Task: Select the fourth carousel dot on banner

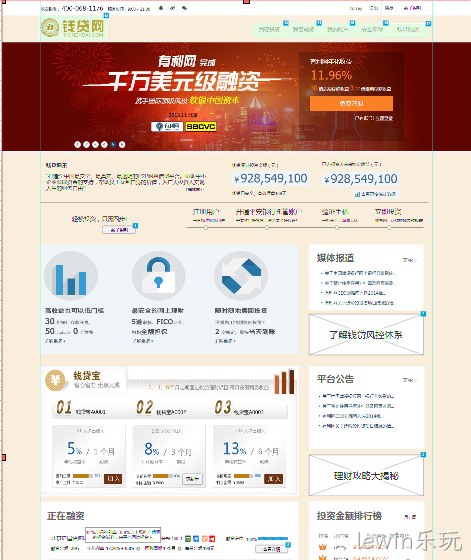Action: (104, 145)
